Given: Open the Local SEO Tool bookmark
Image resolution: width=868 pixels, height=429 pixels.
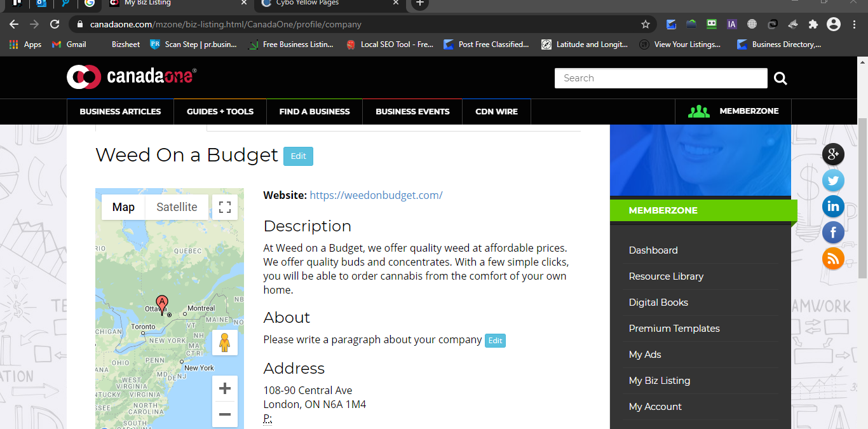Looking at the screenshot, I should click(390, 44).
